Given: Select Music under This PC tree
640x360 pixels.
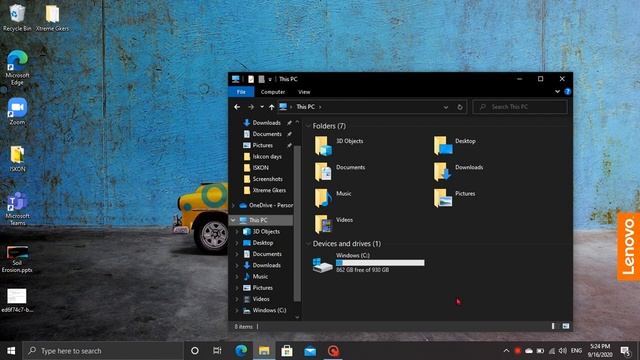Looking at the screenshot, I should click(x=256, y=277).
